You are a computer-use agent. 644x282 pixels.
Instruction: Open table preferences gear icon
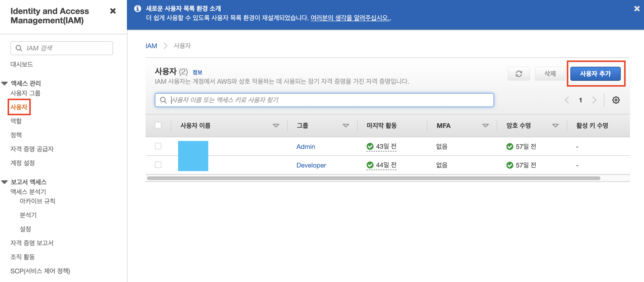click(x=616, y=100)
